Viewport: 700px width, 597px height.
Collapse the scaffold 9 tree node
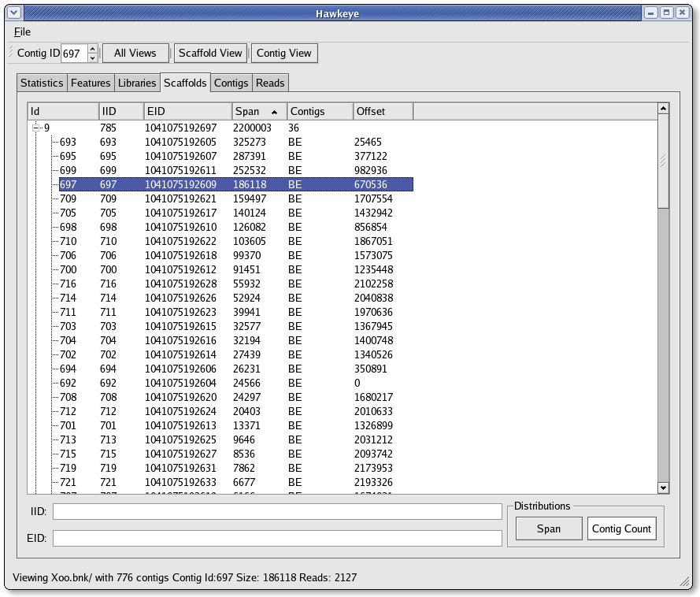click(35, 128)
